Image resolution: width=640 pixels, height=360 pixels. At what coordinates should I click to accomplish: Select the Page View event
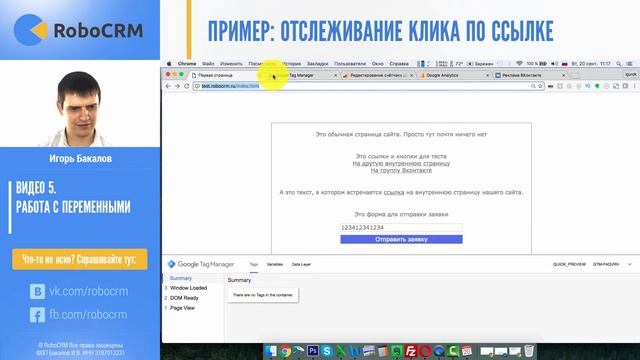click(182, 308)
